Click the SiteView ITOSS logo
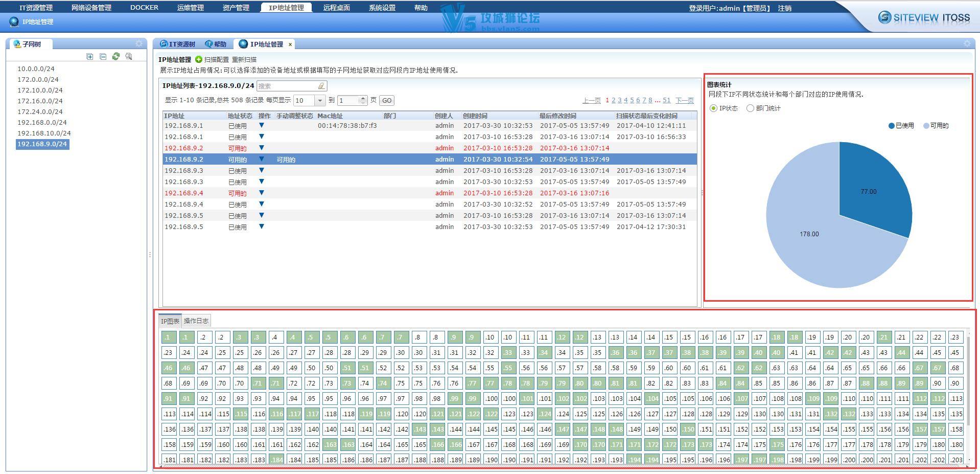This screenshot has width=980, height=474. 924,18
